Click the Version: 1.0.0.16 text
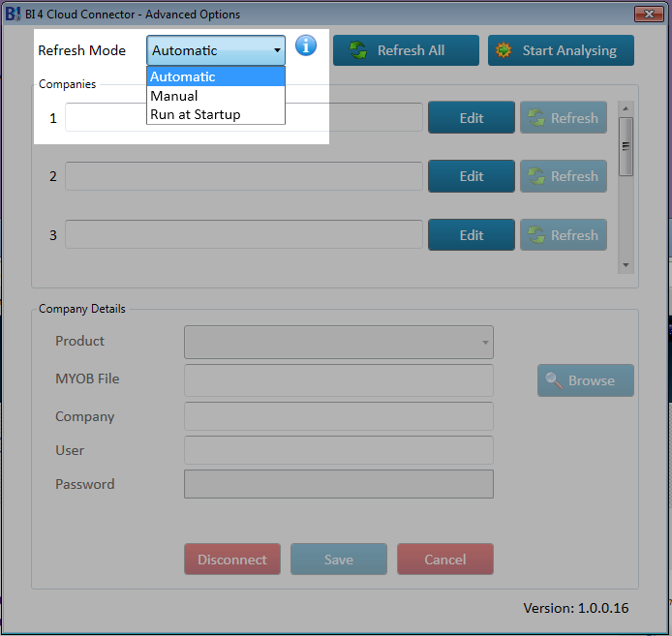This screenshot has height=636, width=672. 575,608
